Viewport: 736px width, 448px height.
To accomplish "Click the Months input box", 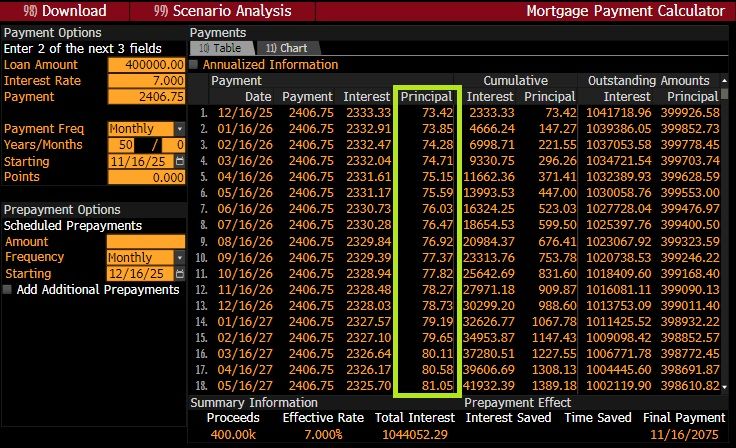I will (169, 146).
